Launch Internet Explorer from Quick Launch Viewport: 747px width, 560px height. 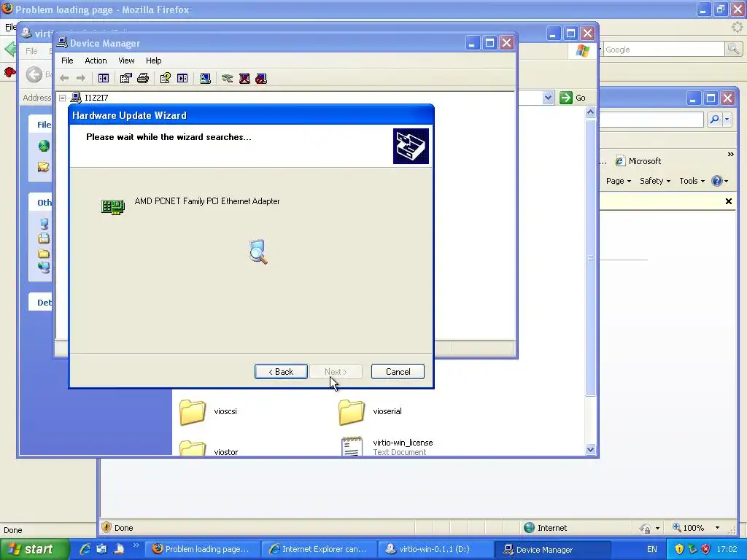[85, 549]
